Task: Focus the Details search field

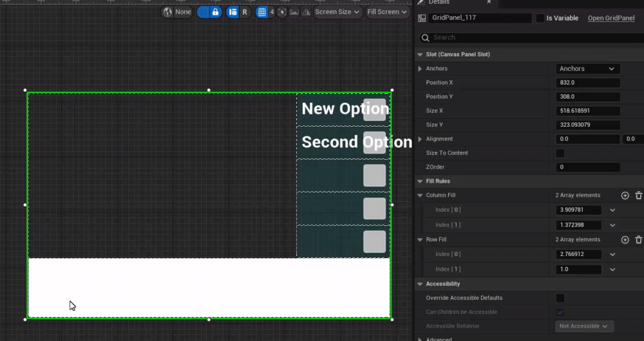Action: [x=534, y=37]
